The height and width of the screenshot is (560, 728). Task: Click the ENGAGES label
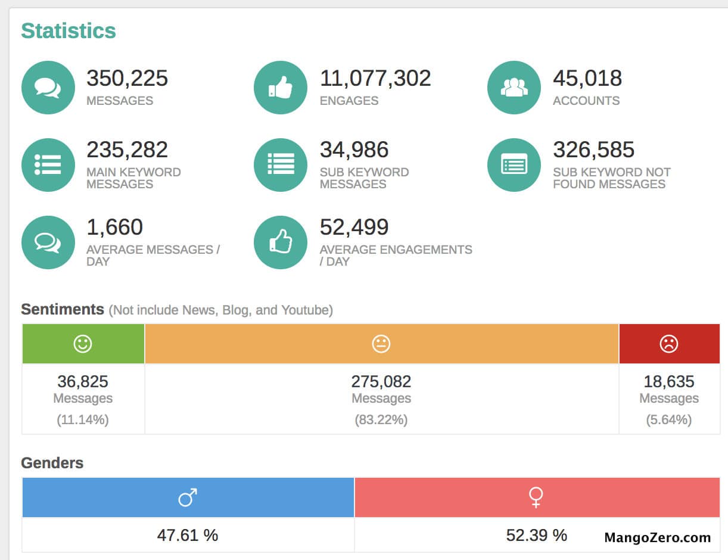(349, 101)
